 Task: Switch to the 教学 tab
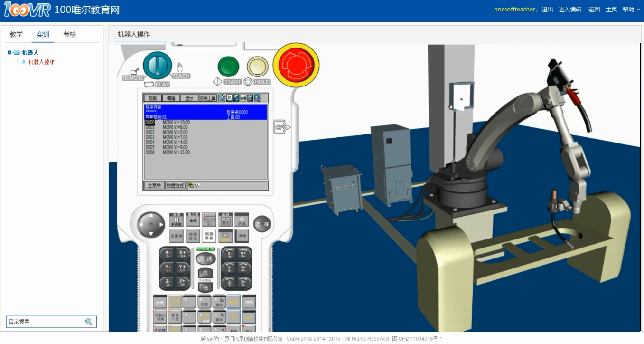point(16,35)
